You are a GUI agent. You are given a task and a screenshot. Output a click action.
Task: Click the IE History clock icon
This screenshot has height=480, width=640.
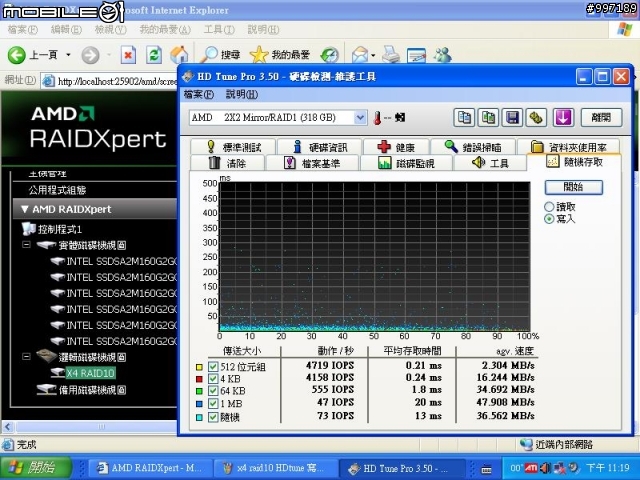tap(329, 55)
